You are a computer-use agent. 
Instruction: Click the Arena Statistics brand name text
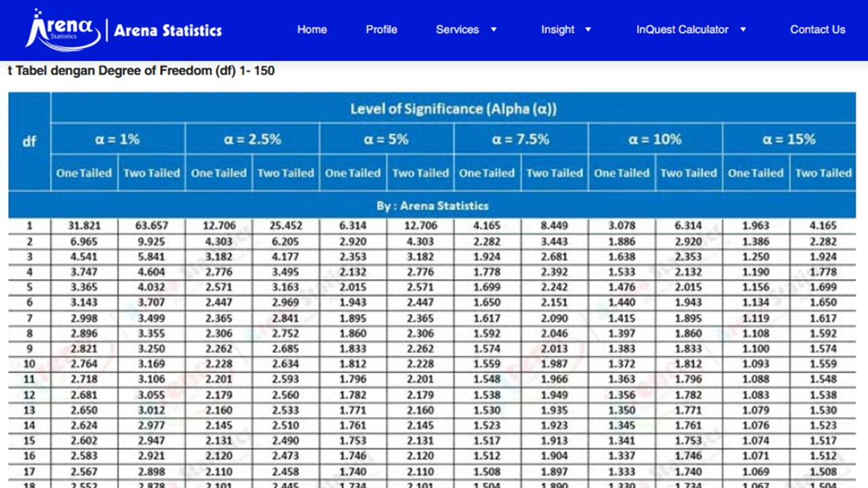168,30
